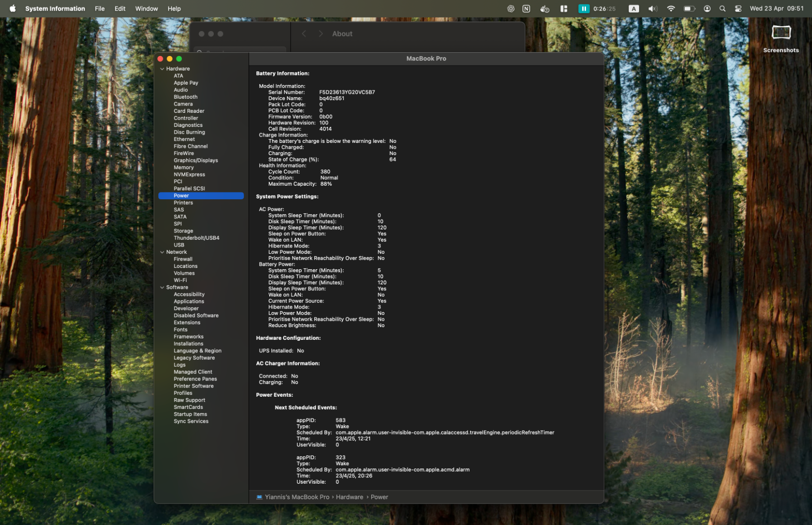Pause the timer in the menu bar
This screenshot has width=812, height=525.
click(x=584, y=8)
